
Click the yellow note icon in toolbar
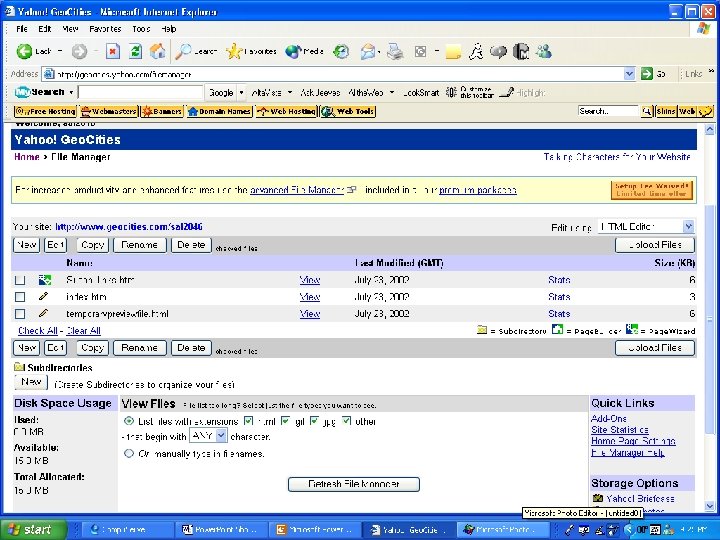[x=453, y=51]
